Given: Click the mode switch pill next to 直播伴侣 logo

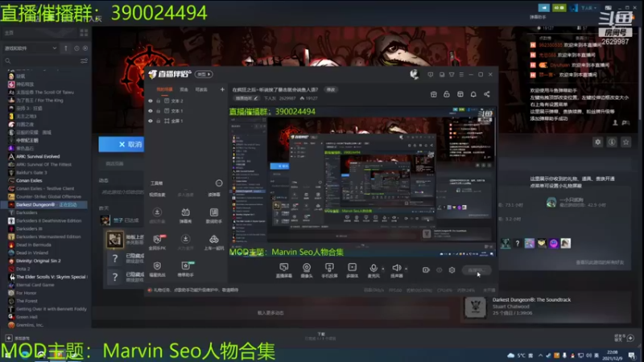Looking at the screenshot, I should coord(204,74).
